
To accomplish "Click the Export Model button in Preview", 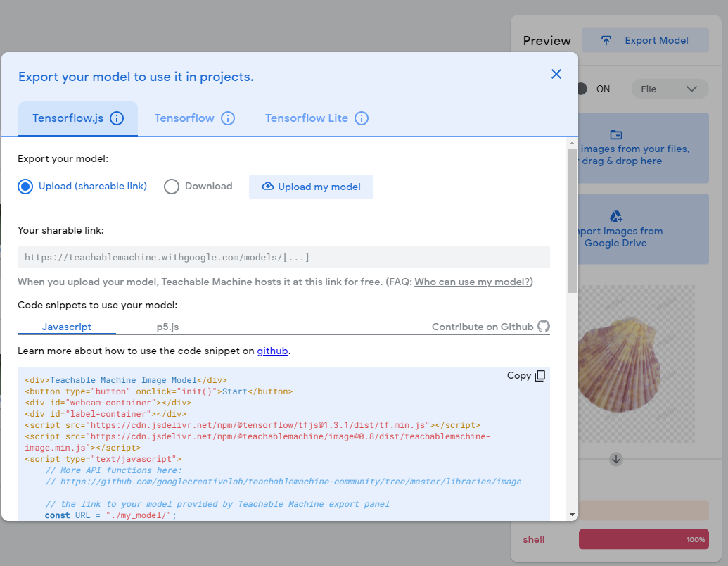I will tap(646, 40).
